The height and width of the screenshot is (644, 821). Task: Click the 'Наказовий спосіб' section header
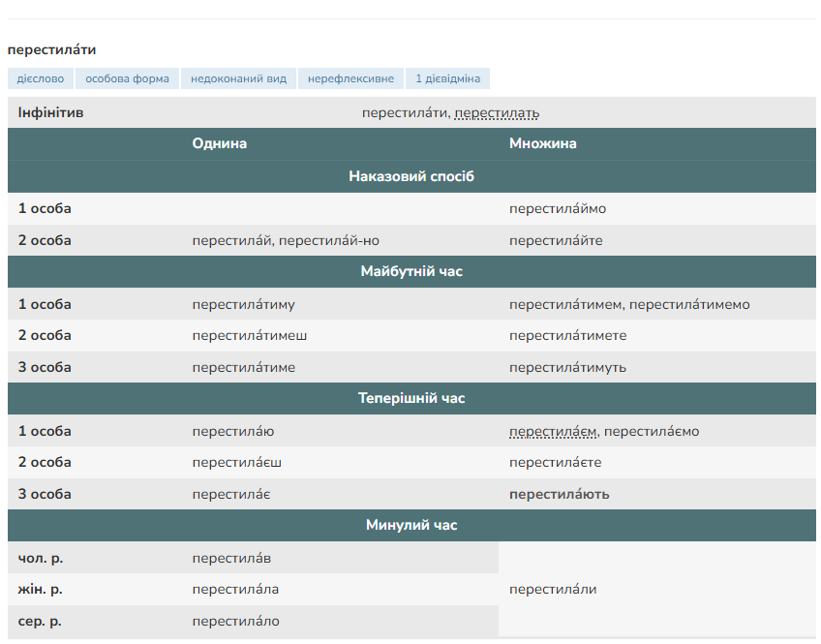pos(411,176)
